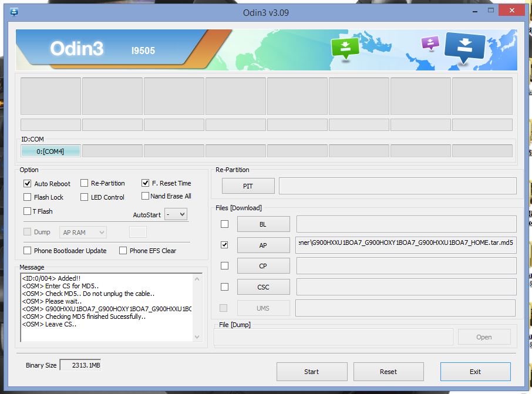This screenshot has height=394, width=532.
Task: Select the 0:[COM4] port box
Action: pyautogui.click(x=50, y=151)
